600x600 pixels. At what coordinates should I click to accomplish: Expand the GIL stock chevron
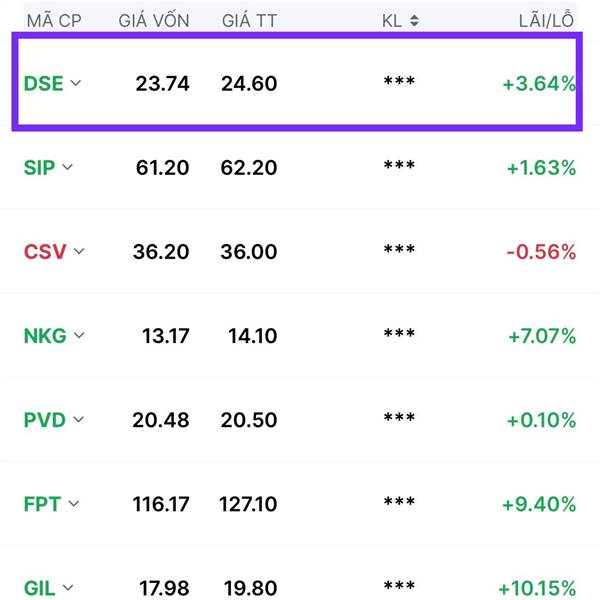pos(68,588)
